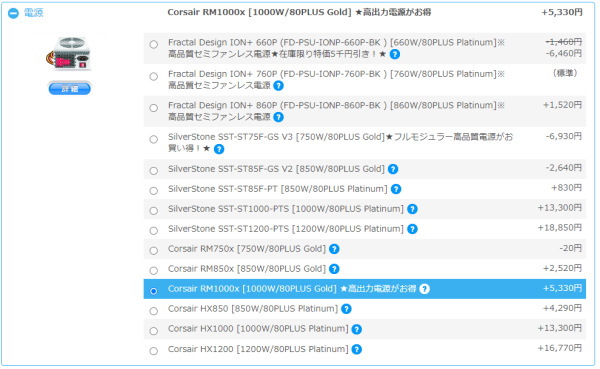Click +16,770円 price of Corsair HX1200
This screenshot has width=600, height=369.
(560, 348)
